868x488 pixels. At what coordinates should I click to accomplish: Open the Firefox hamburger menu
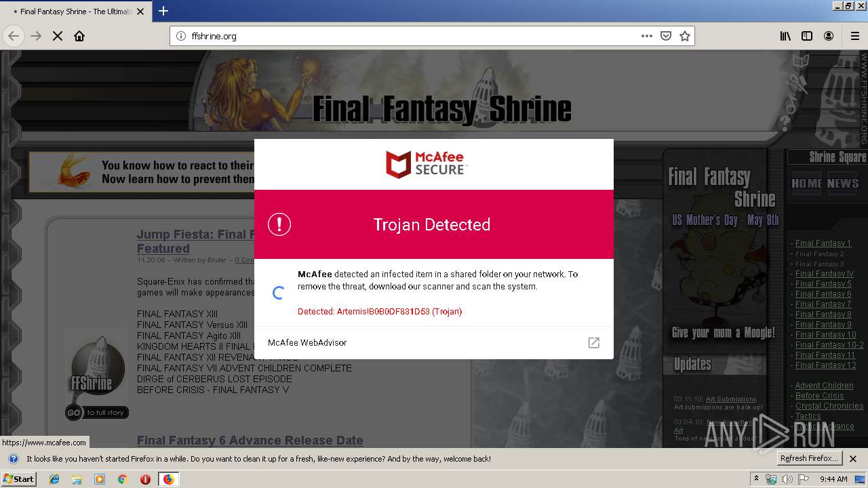(x=855, y=36)
